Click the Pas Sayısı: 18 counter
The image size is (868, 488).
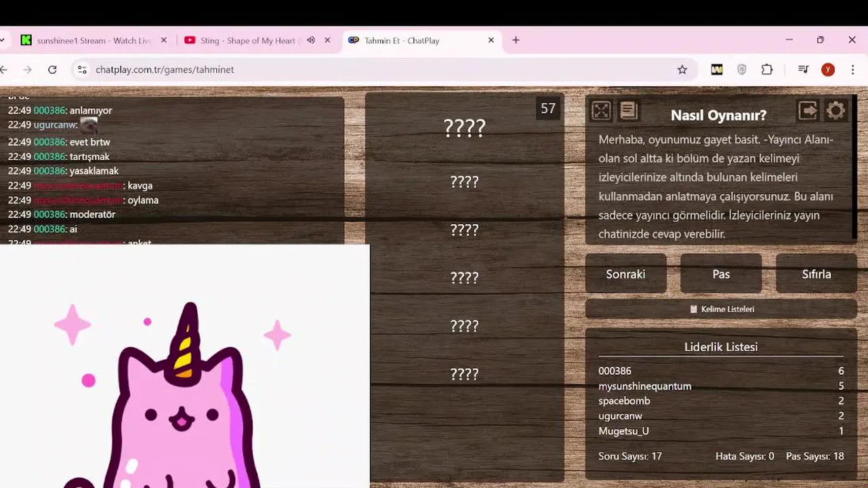click(x=815, y=456)
